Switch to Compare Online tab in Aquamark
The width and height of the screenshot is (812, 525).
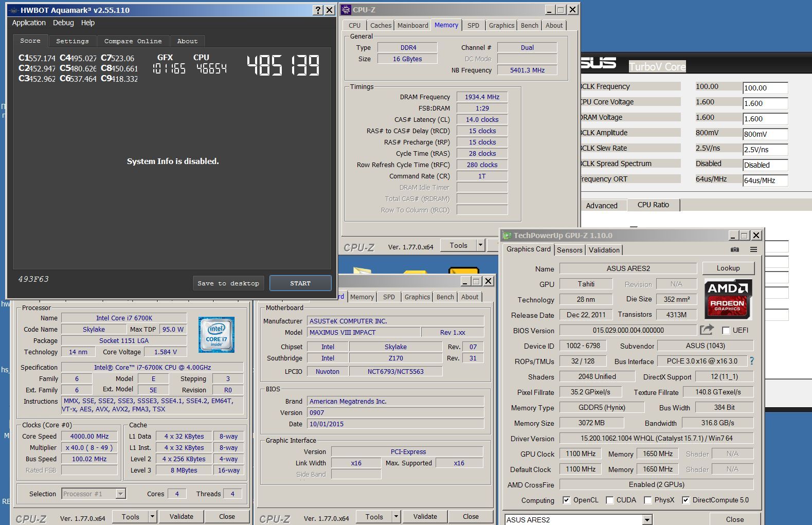[133, 41]
